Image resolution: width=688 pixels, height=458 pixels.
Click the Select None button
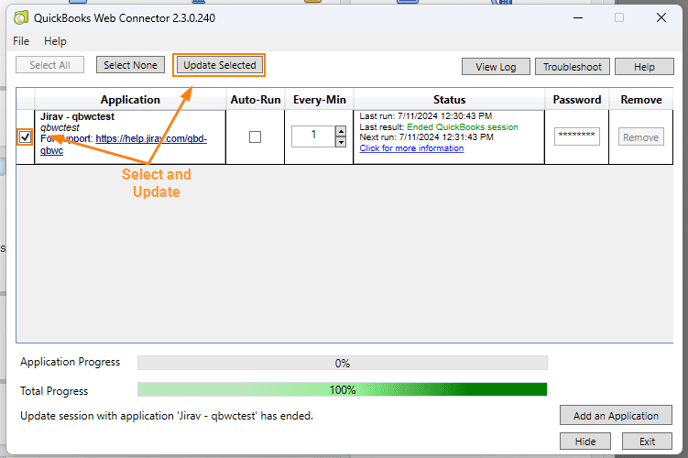(x=130, y=65)
